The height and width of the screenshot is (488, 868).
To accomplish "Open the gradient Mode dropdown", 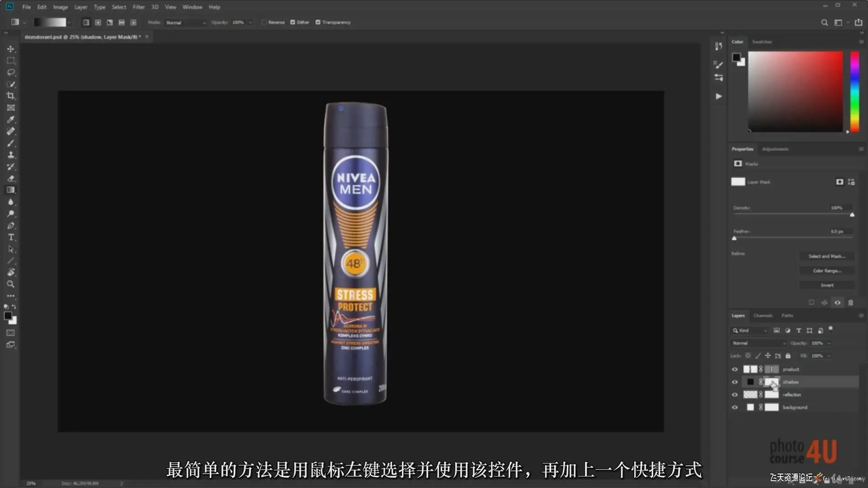I will [x=186, y=23].
